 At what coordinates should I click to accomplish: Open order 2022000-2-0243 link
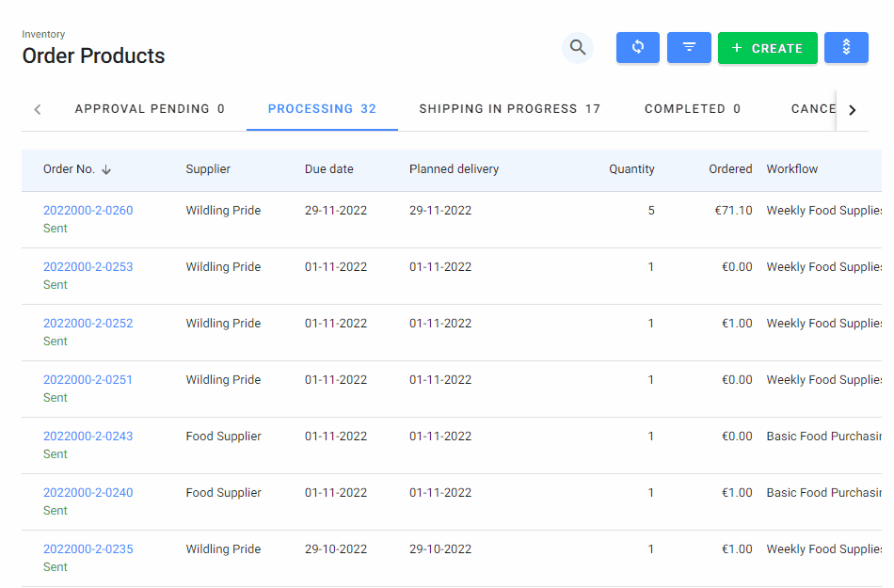[88, 437]
